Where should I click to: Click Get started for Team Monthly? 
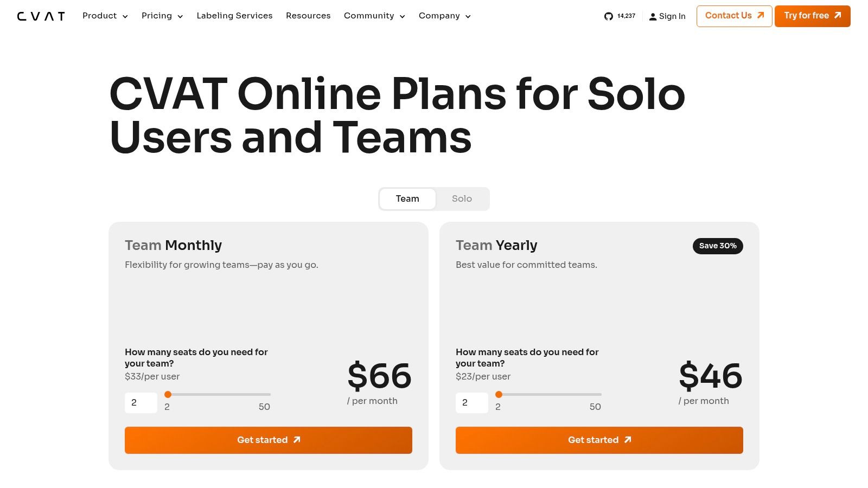[269, 440]
